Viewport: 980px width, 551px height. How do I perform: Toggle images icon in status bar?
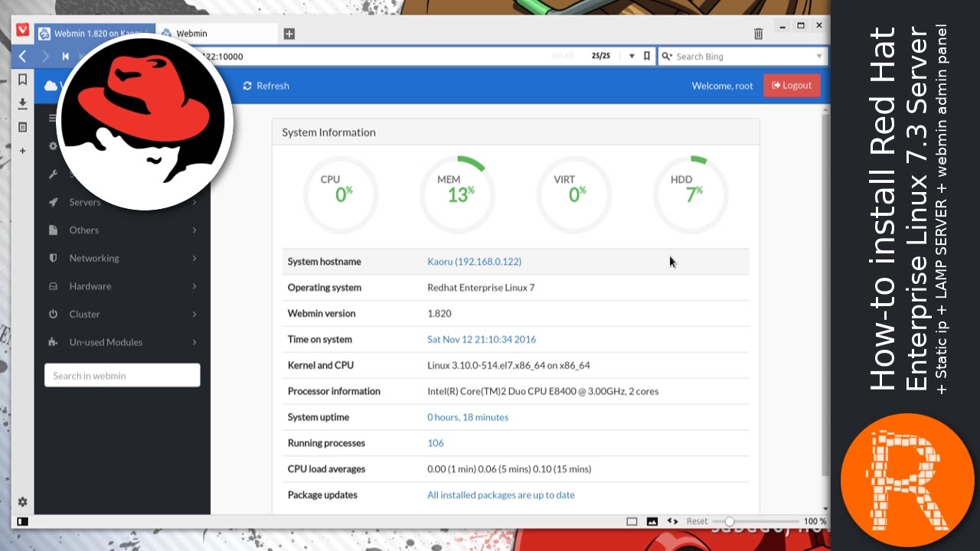652,521
